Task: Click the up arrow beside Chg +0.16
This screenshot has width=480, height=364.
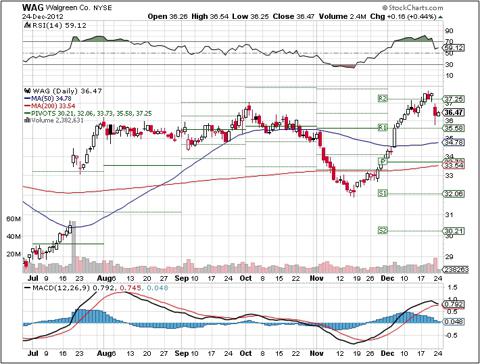Action: click(441, 17)
